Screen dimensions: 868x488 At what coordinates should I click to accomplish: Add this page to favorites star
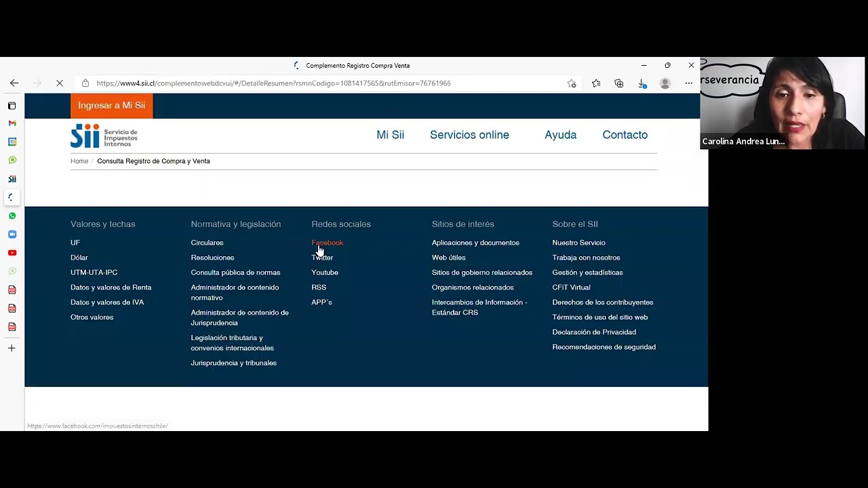coord(572,83)
